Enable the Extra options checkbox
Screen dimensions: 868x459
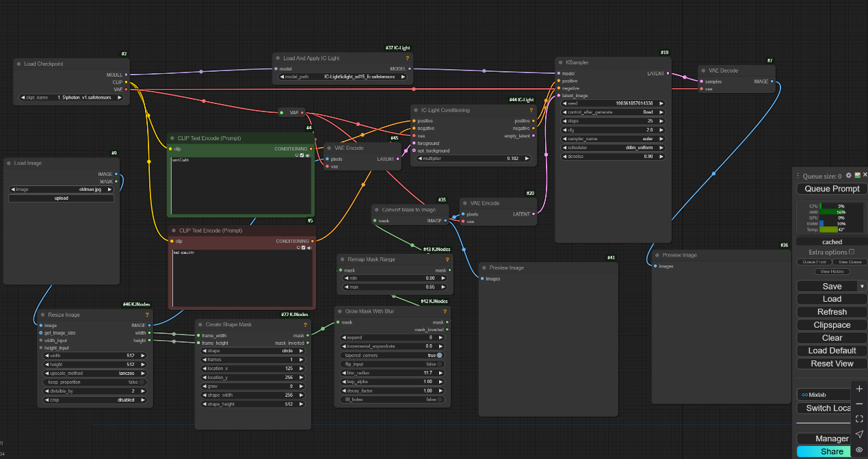pyautogui.click(x=852, y=252)
